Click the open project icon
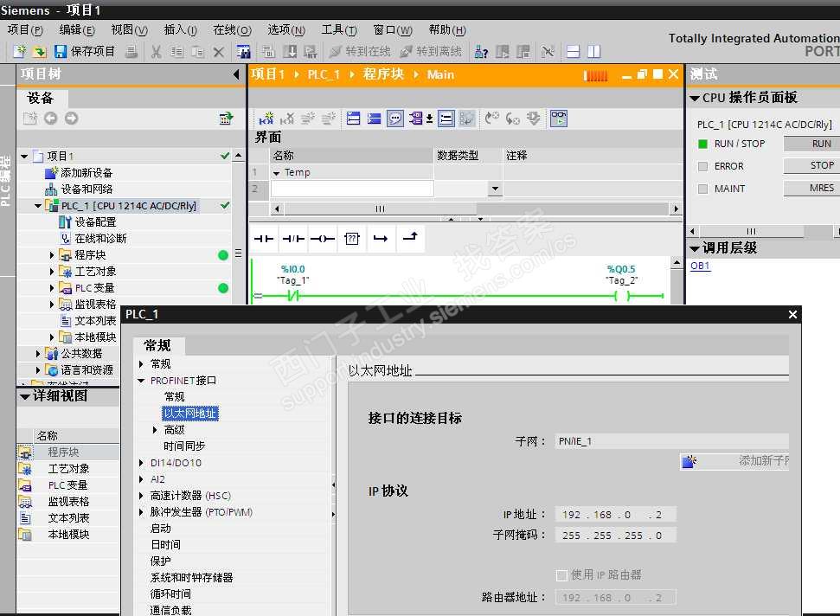Screen dimensions: 840x616 point(40,51)
